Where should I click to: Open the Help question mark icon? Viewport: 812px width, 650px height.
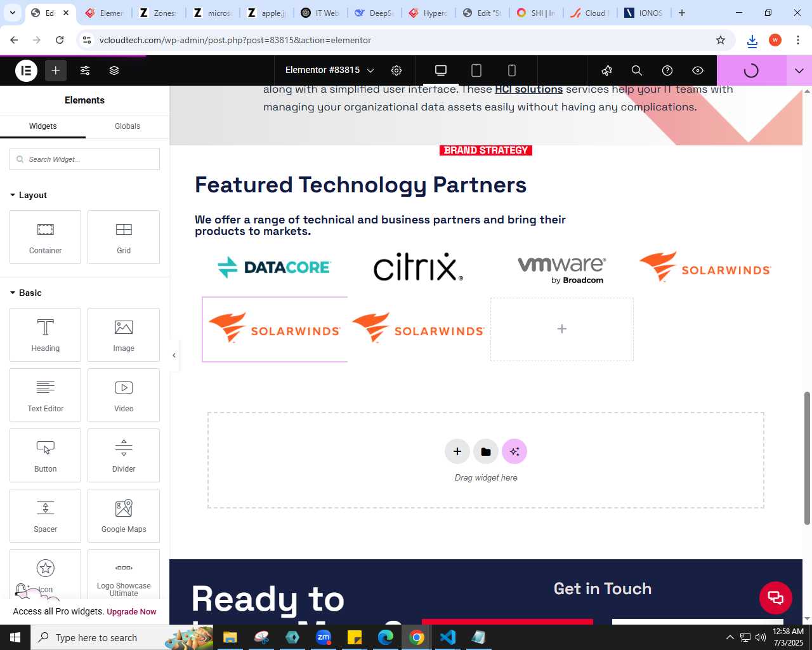tap(667, 70)
